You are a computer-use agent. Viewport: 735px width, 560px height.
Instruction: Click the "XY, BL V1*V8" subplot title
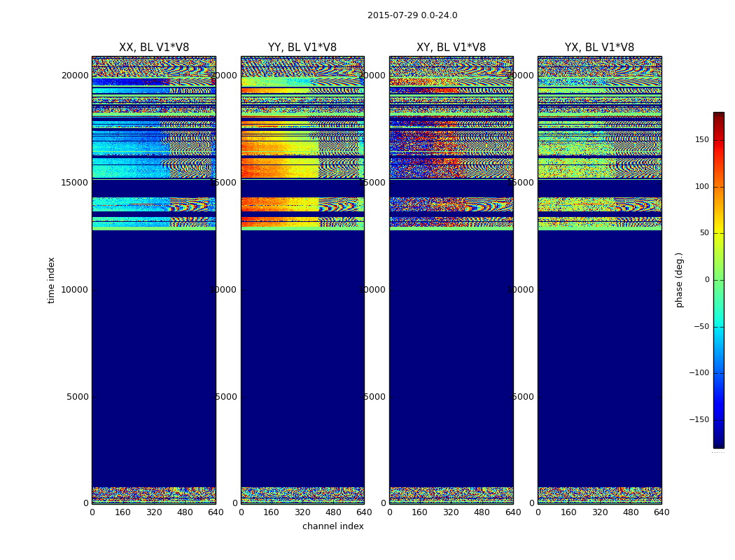click(451, 48)
